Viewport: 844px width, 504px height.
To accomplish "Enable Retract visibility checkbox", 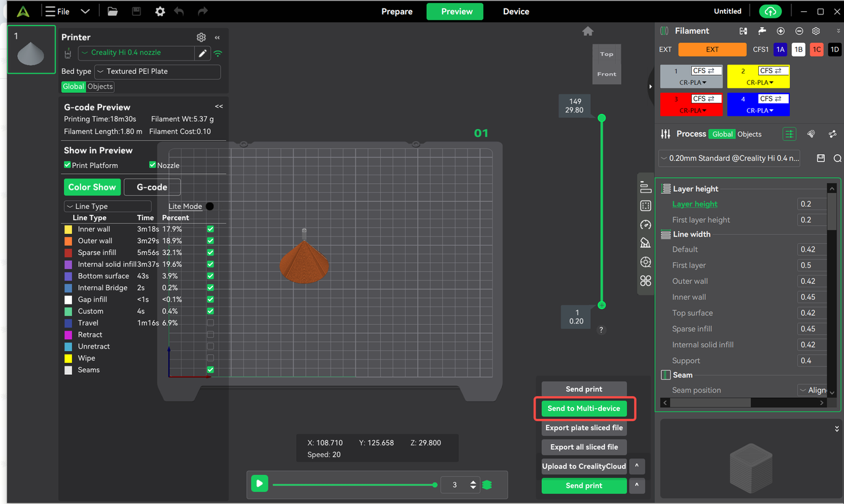I will click(x=210, y=335).
